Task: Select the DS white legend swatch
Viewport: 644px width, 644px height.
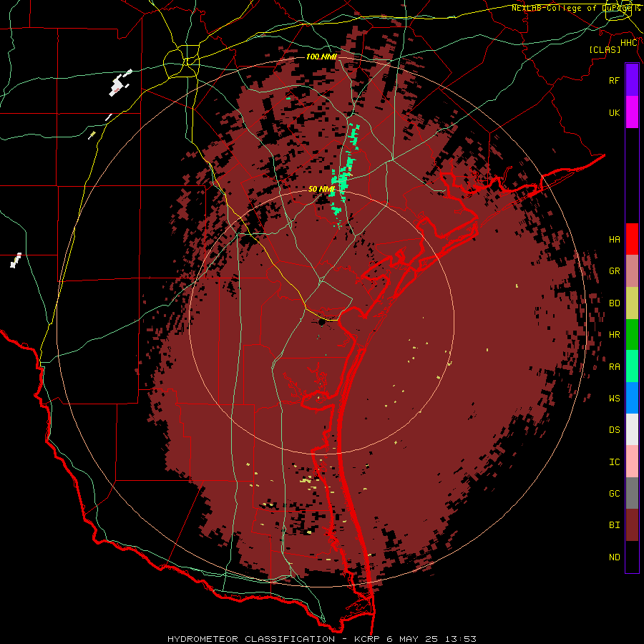Action: (x=632, y=429)
